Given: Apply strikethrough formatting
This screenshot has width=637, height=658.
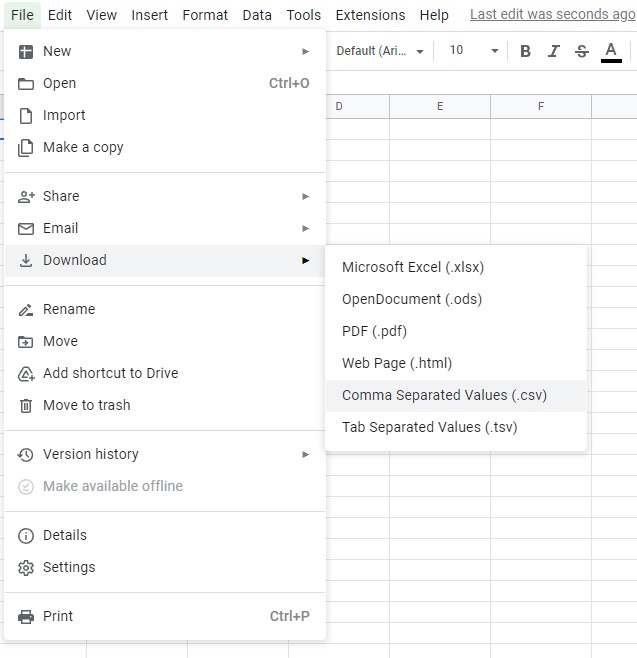Looking at the screenshot, I should click(582, 51).
